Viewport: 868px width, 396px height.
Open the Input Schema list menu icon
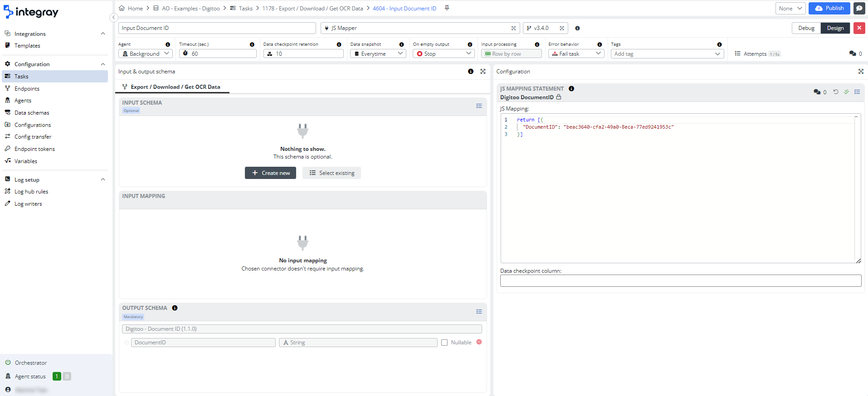[x=479, y=106]
